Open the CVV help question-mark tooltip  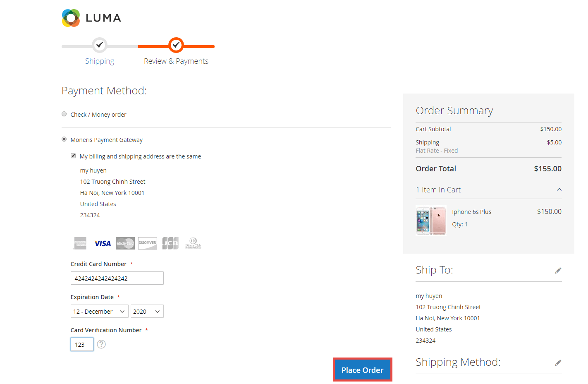tap(101, 344)
